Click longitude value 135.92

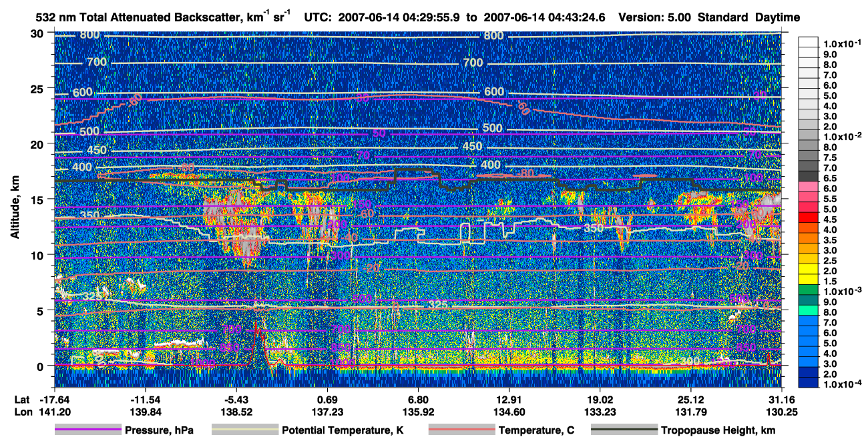point(418,412)
